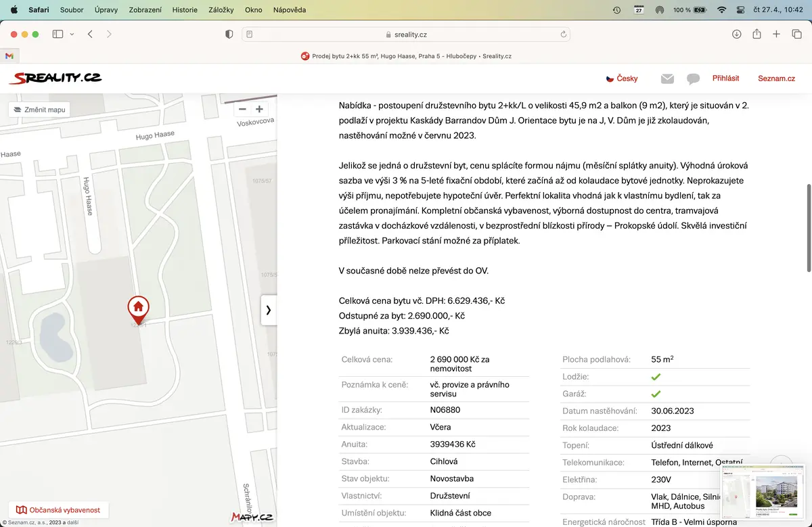This screenshot has width=812, height=527.
Task: Click Změnit mapu button
Action: (39, 109)
